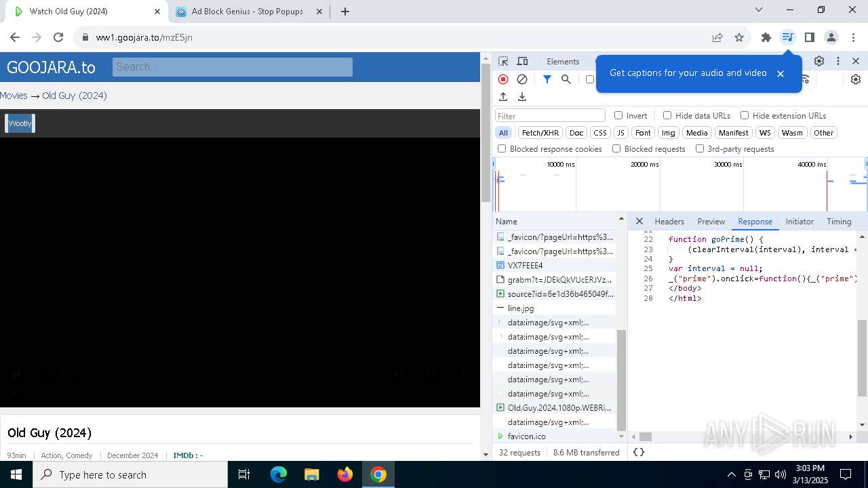Switch to the Elements panel tab
The height and width of the screenshot is (488, 868).
563,61
